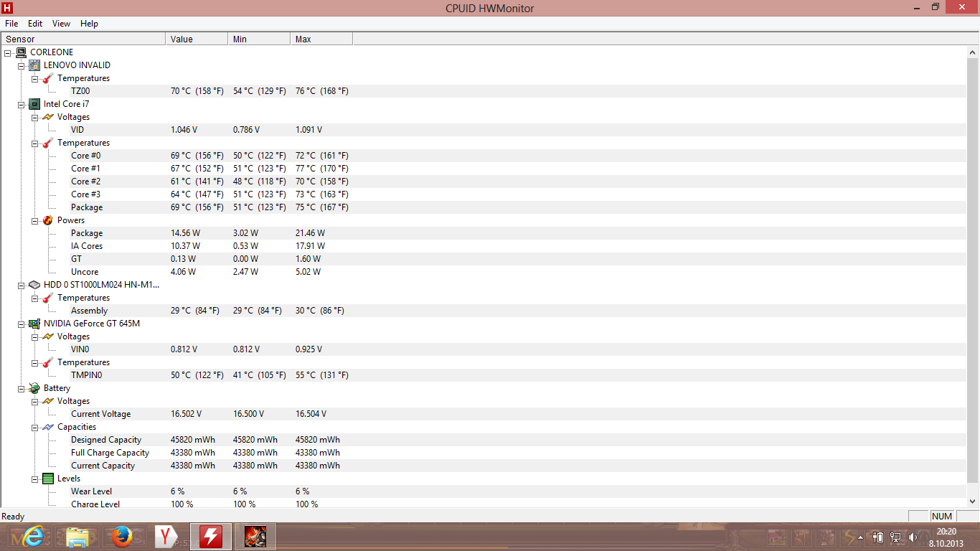This screenshot has height=551, width=980.
Task: Click the CORLEONE computer icon
Action: coord(21,52)
